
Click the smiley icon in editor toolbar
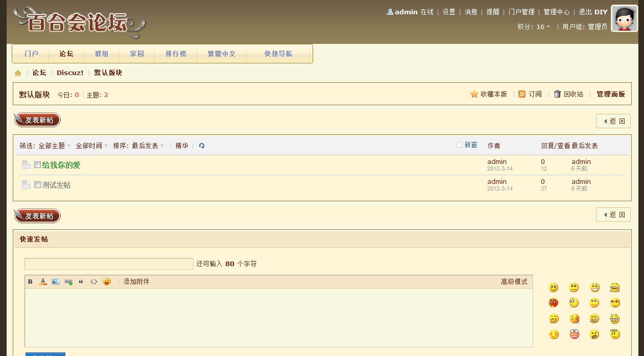point(106,281)
